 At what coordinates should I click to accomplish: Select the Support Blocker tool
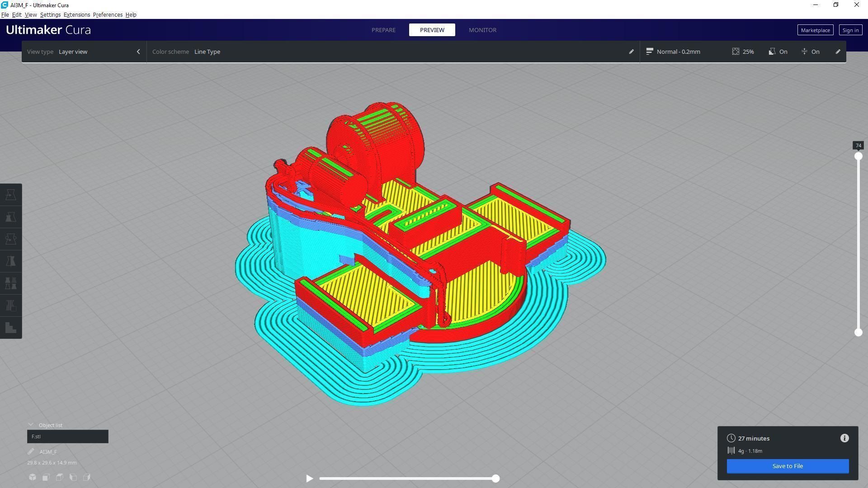pyautogui.click(x=11, y=305)
